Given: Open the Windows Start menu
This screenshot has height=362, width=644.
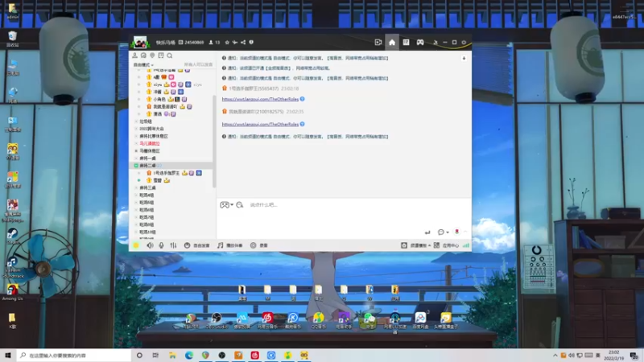Looking at the screenshot, I should coord(8,356).
